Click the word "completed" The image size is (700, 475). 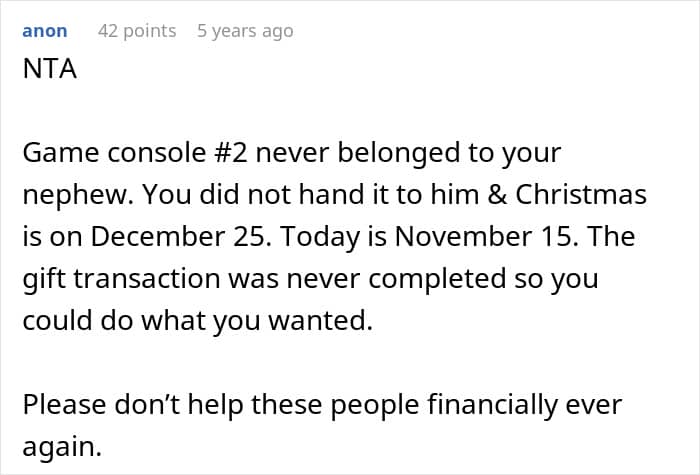click(463, 279)
